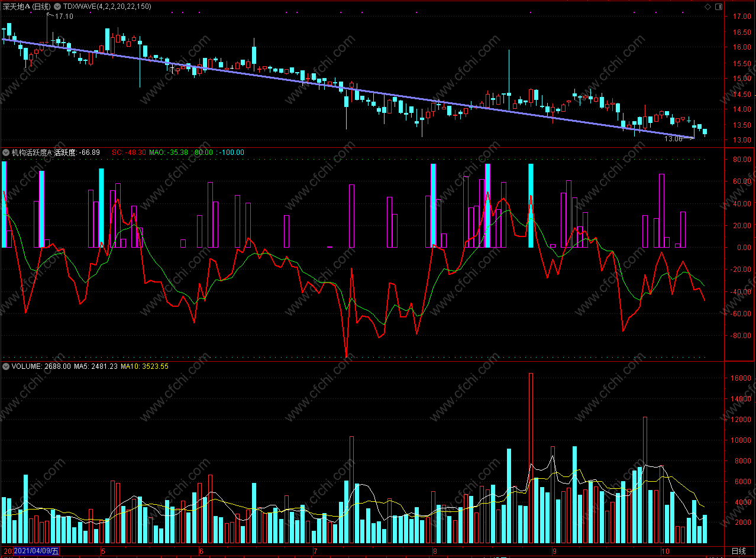Image resolution: width=756 pixels, height=558 pixels.
Task: Expand the 机构活跃度A indicator dropdown arrow
Action: point(6,153)
